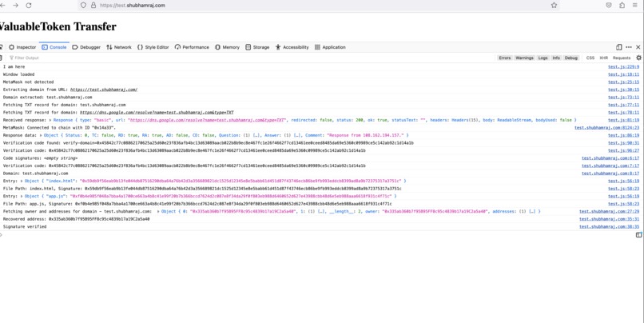Open source link test.shubhamraj.com:8124:23
This screenshot has height=323, width=644.
pos(606,128)
